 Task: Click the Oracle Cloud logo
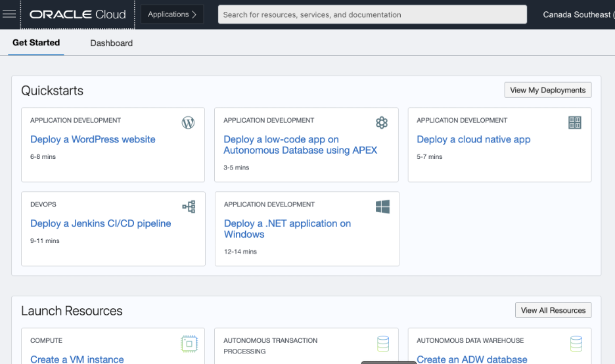point(78,14)
